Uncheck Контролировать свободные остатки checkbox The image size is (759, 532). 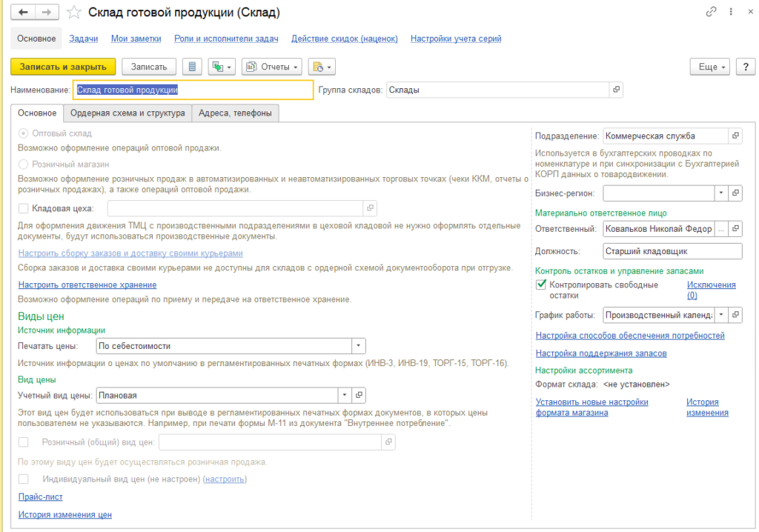[540, 285]
